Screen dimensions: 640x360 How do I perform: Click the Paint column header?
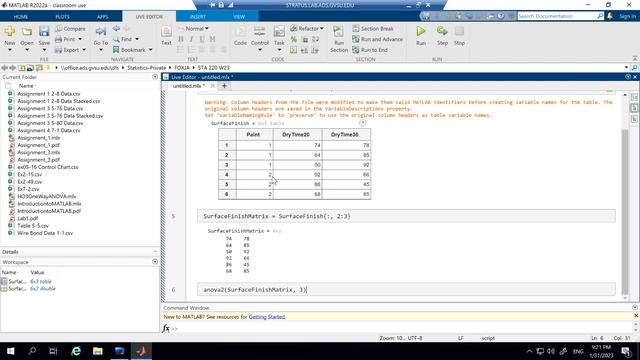point(253,134)
